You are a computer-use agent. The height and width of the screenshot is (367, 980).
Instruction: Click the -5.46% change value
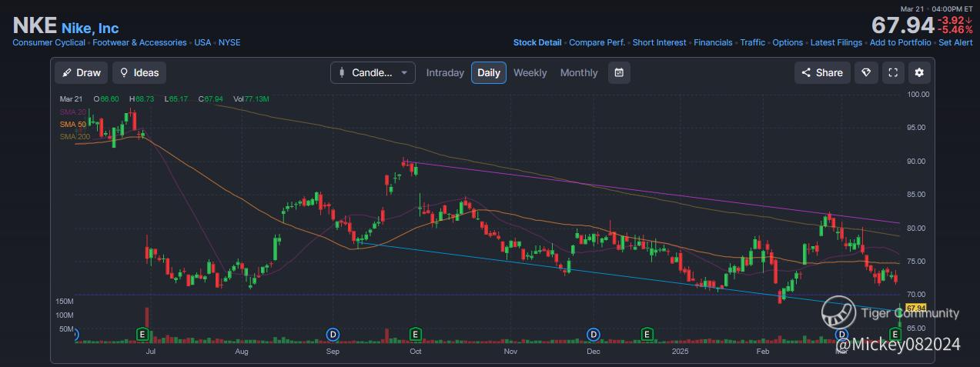955,30
